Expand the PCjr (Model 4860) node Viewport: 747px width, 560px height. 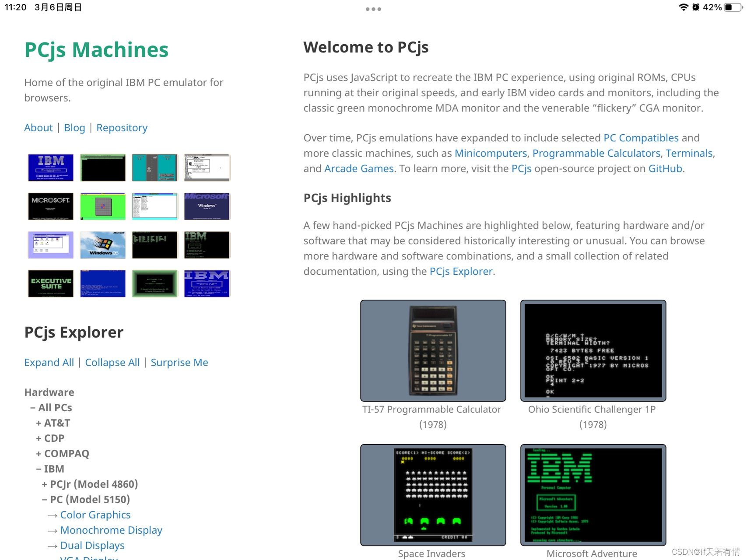[x=90, y=484]
